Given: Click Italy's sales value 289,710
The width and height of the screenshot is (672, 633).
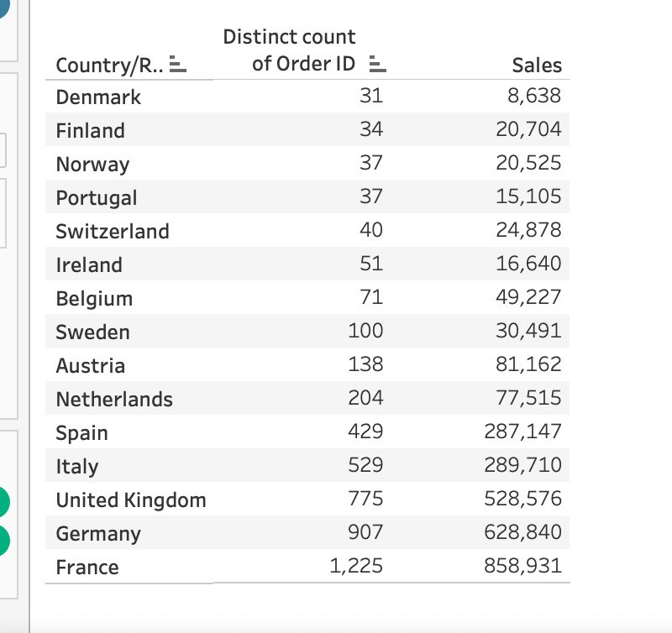Looking at the screenshot, I should pyautogui.click(x=522, y=465).
